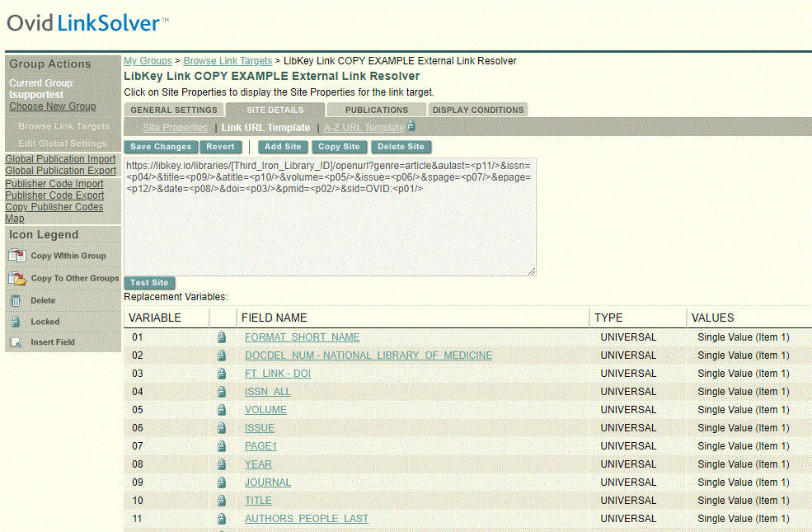Click the Ovid LinkSolver logo
The image size is (812, 532).
tap(87, 23)
